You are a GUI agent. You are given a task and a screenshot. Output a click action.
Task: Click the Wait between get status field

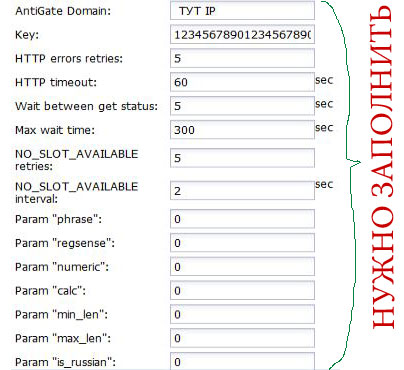242,106
